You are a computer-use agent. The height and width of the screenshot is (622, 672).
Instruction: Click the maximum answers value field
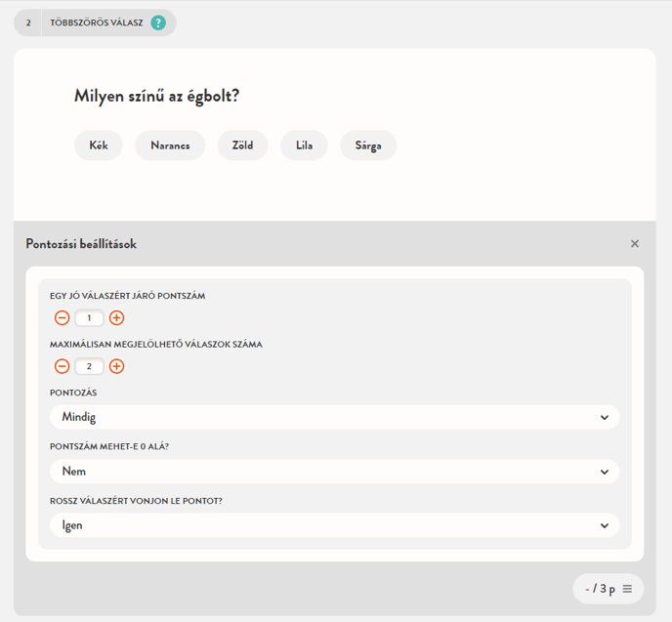(89, 366)
